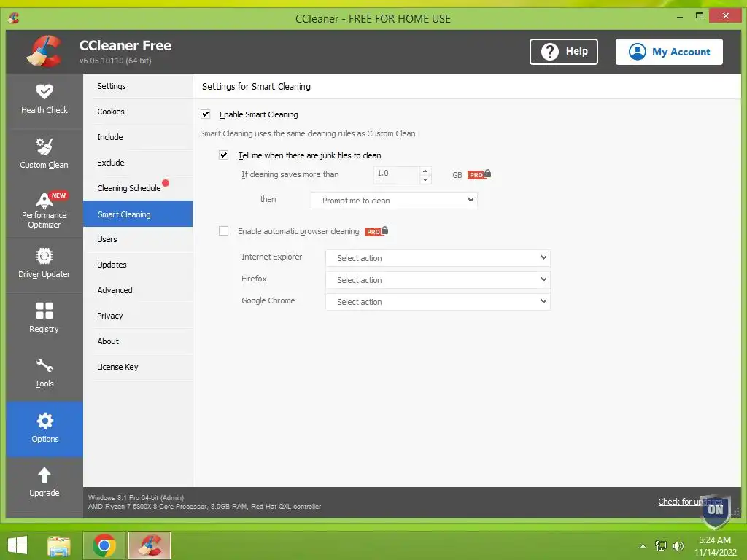Open network icon in system tray

tap(661, 546)
